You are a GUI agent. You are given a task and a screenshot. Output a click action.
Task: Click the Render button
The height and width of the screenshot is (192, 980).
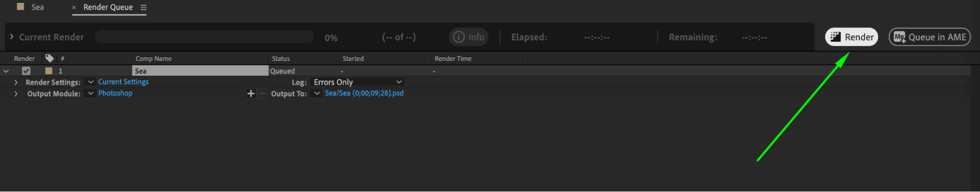(851, 37)
